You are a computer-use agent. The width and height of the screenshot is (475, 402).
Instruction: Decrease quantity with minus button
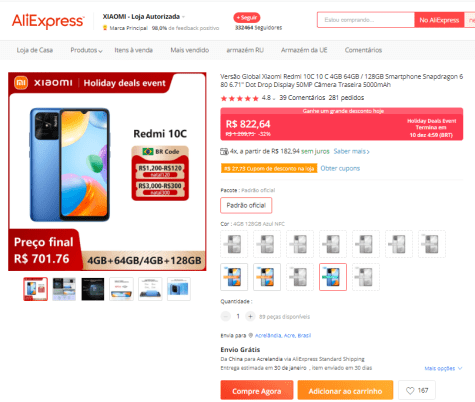coord(226,316)
